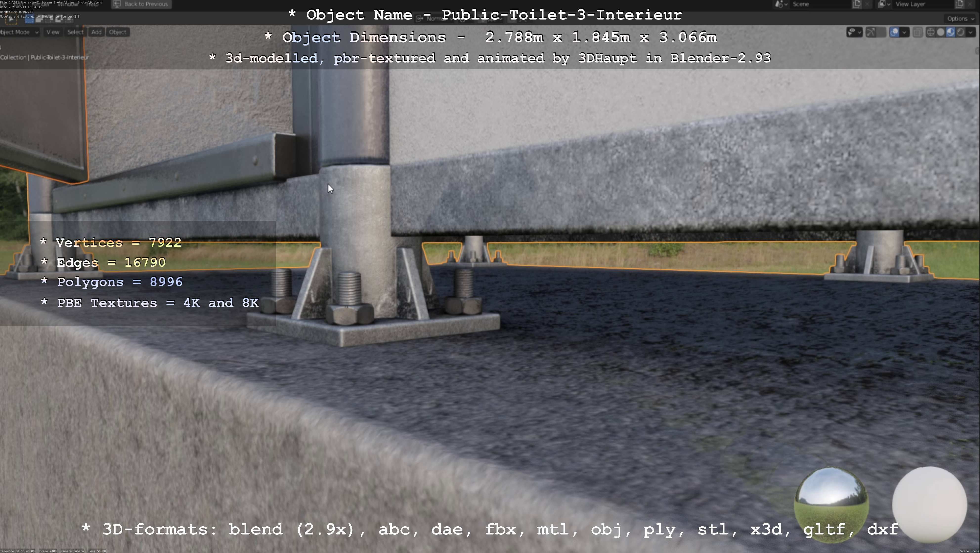This screenshot has height=553, width=980.
Task: Open the Help menu in top bar
Action: (x=92, y=4)
